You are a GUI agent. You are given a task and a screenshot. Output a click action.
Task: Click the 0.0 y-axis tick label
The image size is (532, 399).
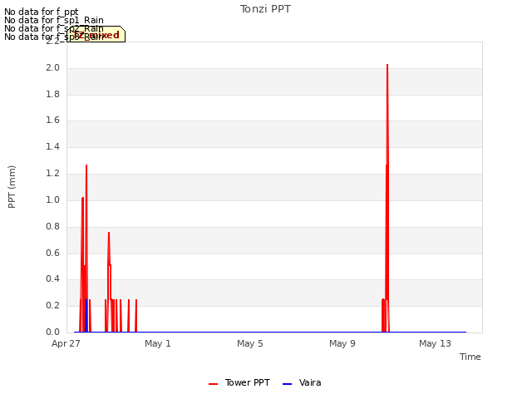52,332
